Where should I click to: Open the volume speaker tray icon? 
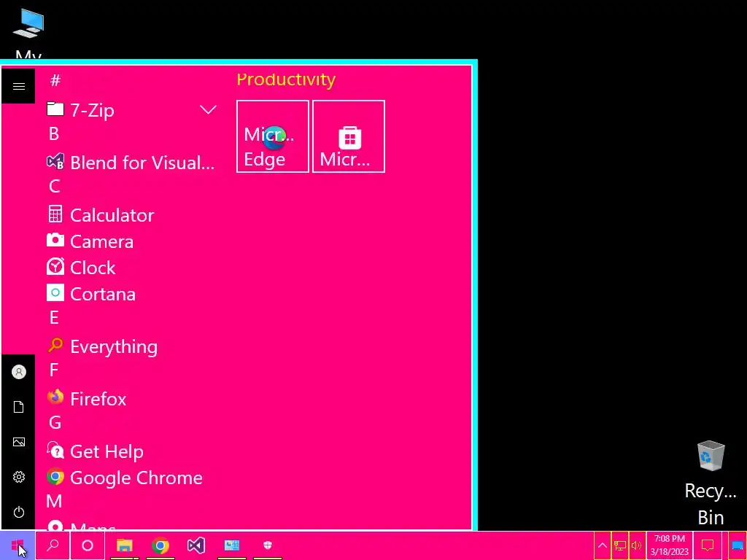[636, 545]
